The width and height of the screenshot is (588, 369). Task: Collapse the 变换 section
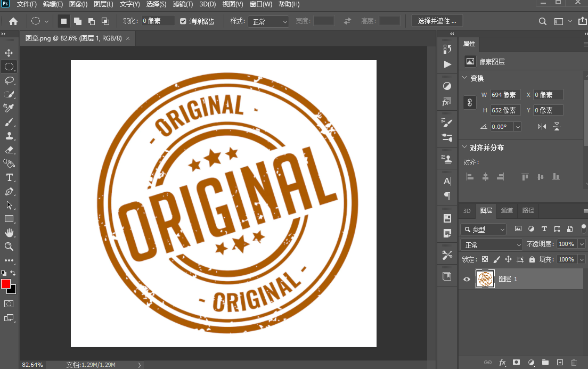pos(464,78)
